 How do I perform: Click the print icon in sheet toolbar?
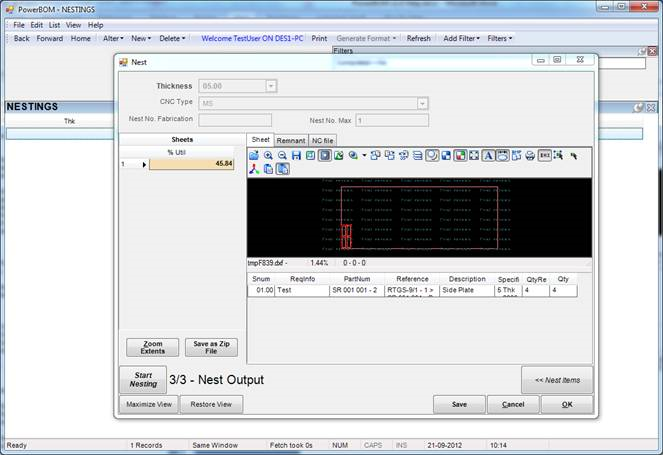(530, 156)
